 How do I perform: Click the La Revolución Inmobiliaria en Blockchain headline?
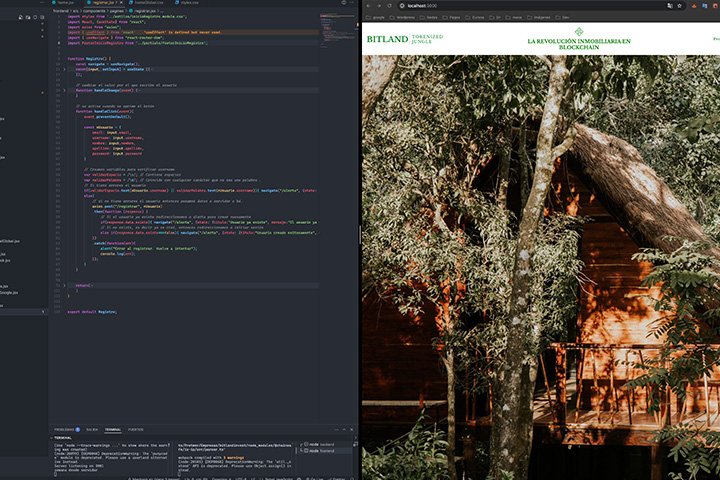579,44
